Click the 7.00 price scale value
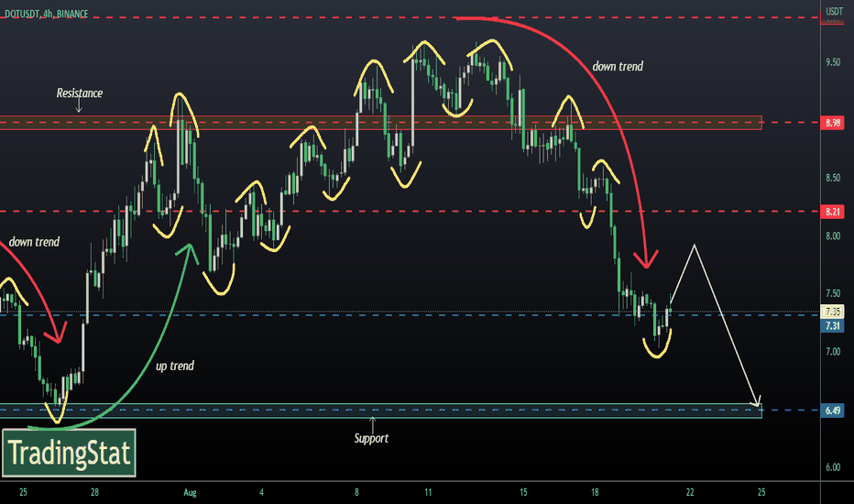 (833, 352)
